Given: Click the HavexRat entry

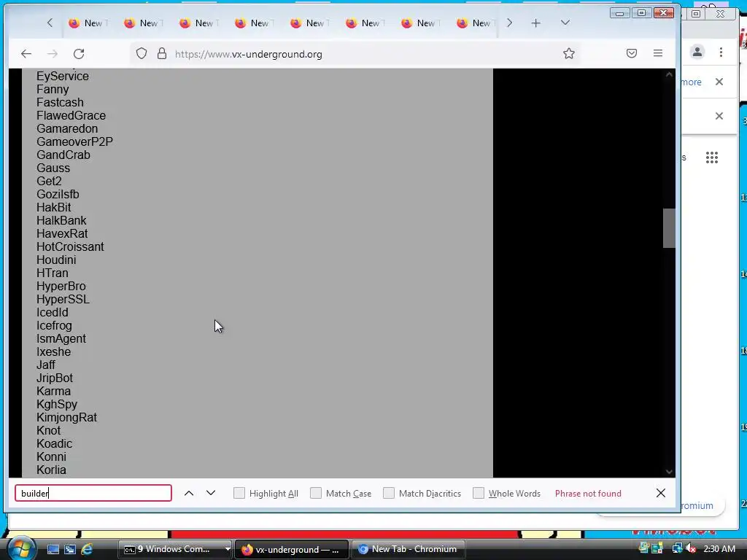Looking at the screenshot, I should [62, 234].
